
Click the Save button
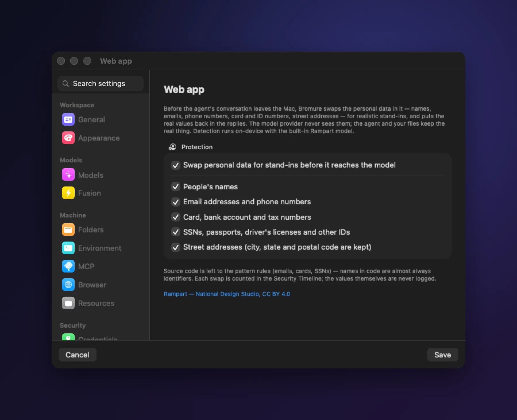pos(443,355)
